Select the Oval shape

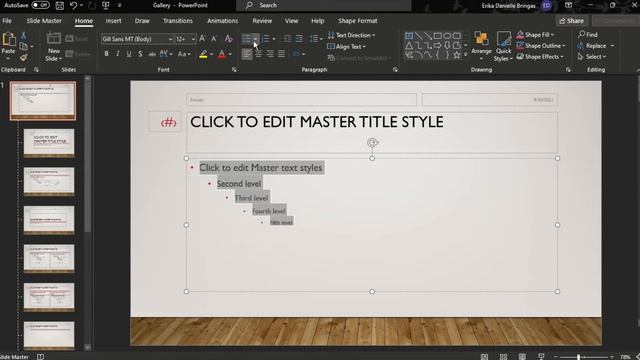pyautogui.click(x=447, y=36)
